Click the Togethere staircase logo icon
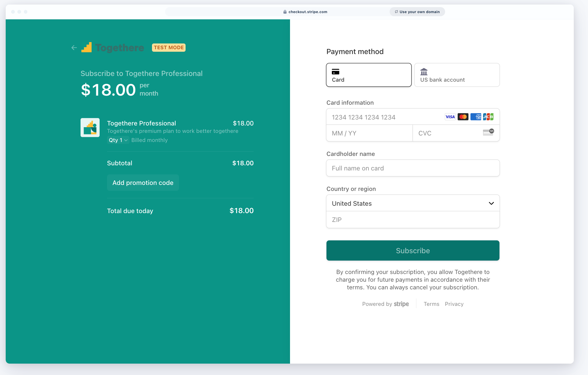The image size is (588, 375). click(87, 48)
